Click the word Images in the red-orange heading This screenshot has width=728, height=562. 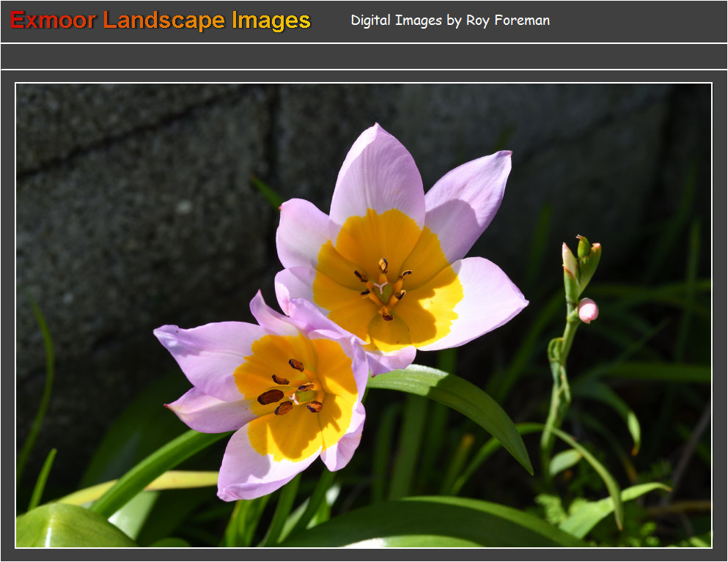[271, 21]
